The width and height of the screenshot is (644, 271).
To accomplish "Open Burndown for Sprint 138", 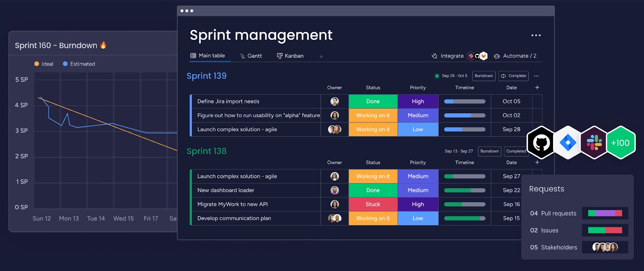I will [489, 151].
